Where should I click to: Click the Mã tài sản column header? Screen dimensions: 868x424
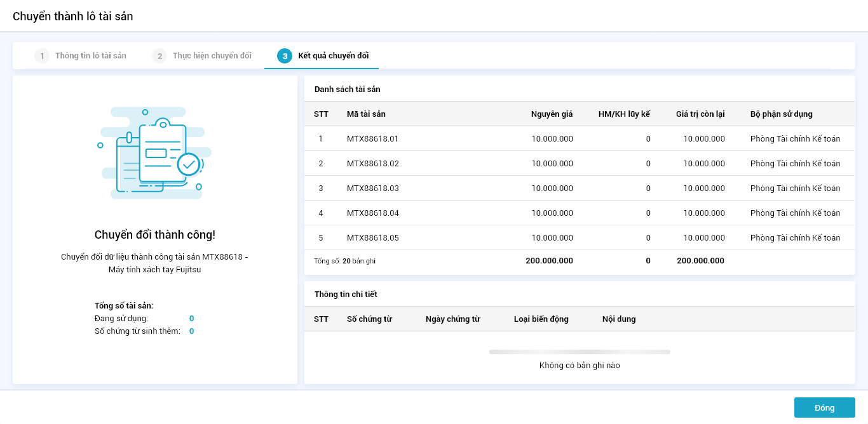point(366,114)
